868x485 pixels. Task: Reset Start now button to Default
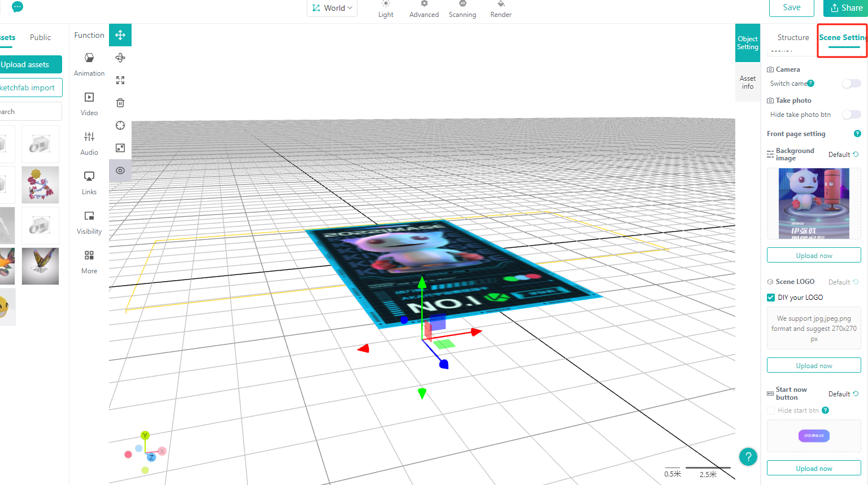(844, 394)
